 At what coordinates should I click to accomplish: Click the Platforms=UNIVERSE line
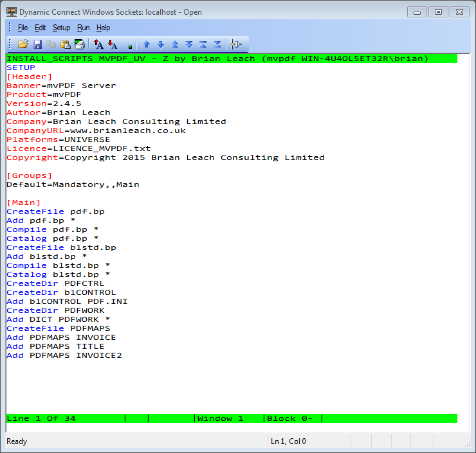coord(59,139)
